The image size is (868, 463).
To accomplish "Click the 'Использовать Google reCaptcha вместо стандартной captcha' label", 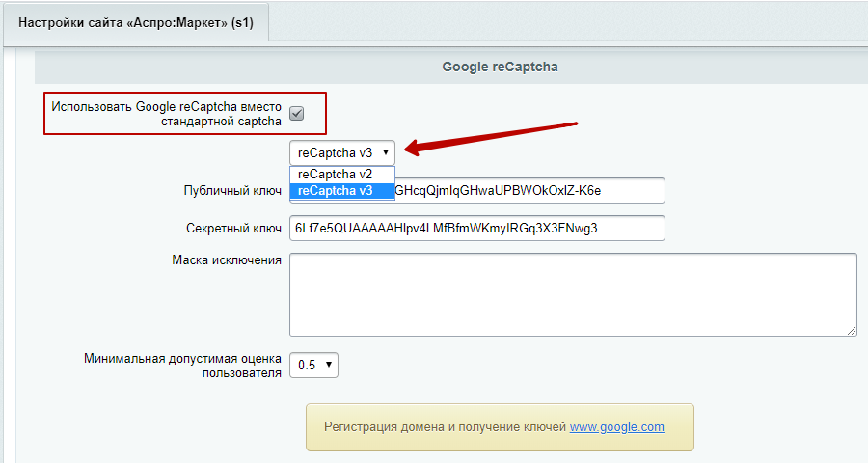I will click(167, 114).
